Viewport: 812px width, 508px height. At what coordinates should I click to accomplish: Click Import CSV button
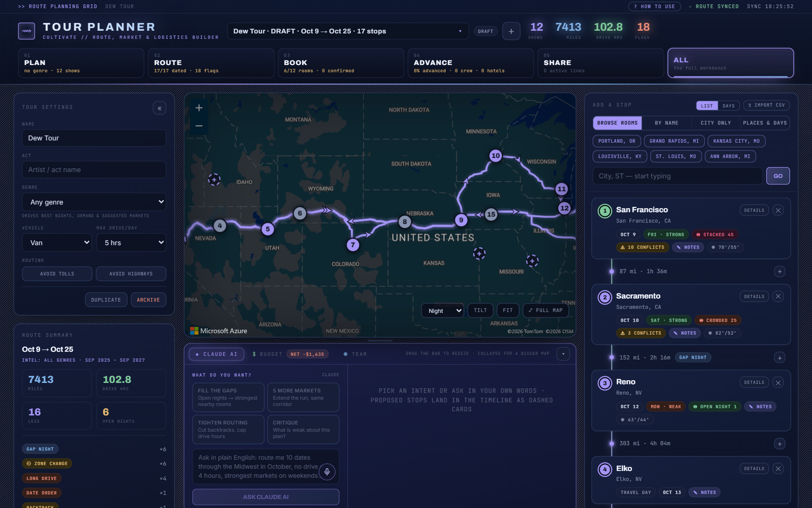(x=766, y=105)
